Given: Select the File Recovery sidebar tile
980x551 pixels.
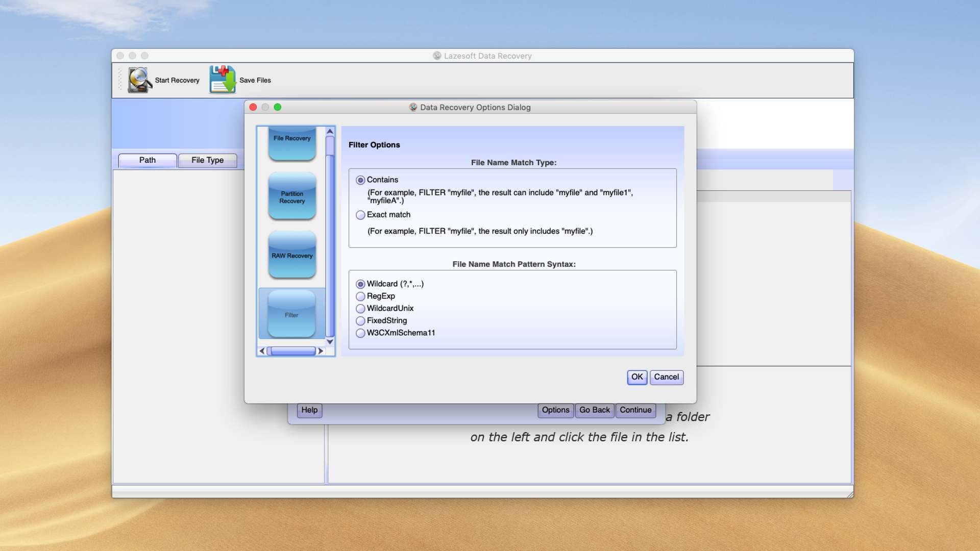Looking at the screenshot, I should (292, 143).
